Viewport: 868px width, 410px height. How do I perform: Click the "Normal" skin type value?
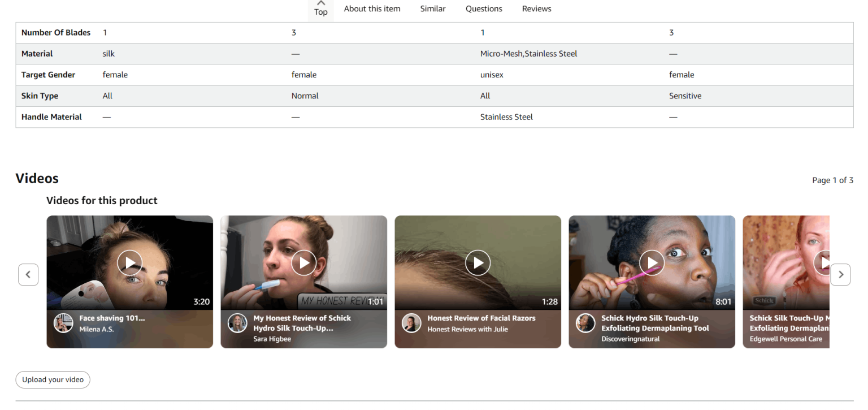point(305,96)
